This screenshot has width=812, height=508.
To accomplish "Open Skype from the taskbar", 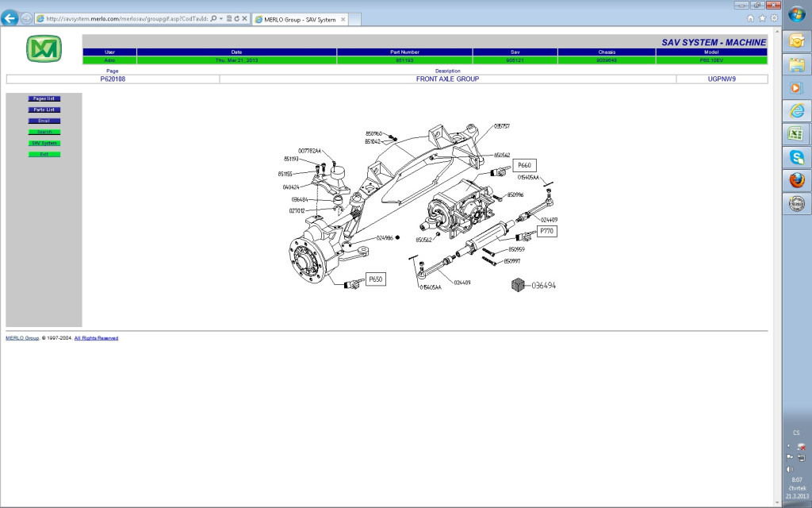I will (796, 156).
